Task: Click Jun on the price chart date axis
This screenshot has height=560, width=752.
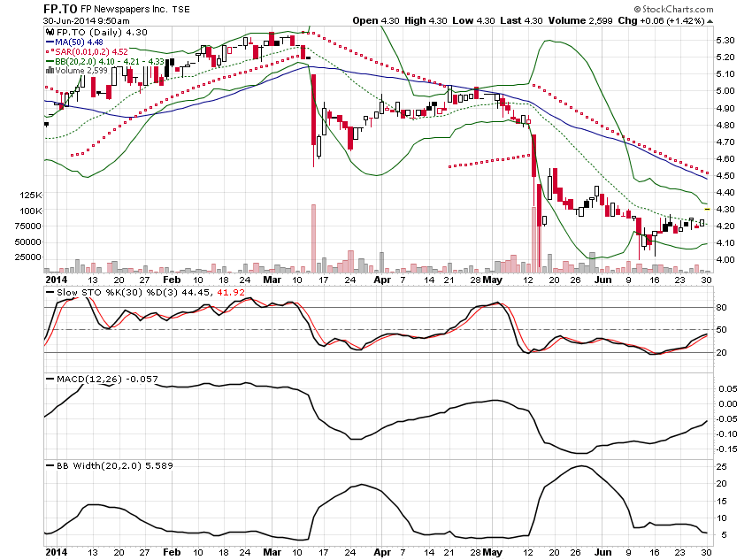Action: coord(602,280)
